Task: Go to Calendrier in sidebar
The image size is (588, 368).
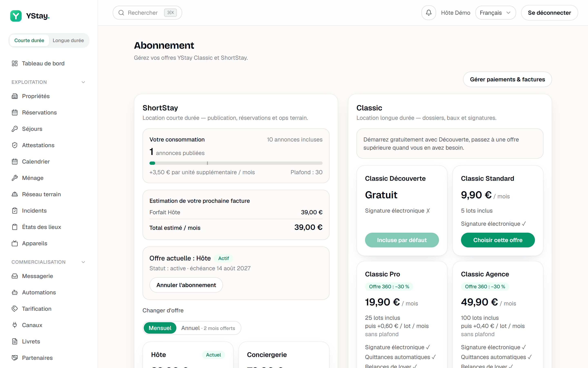Action: (49, 162)
